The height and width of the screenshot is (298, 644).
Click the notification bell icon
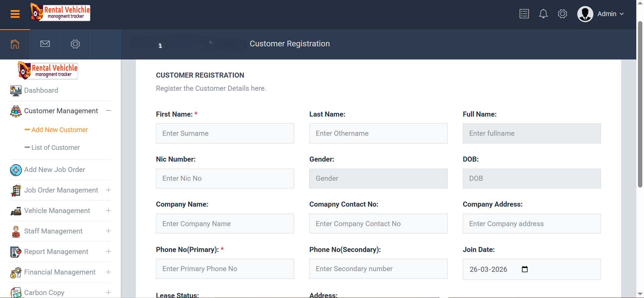pos(543,14)
